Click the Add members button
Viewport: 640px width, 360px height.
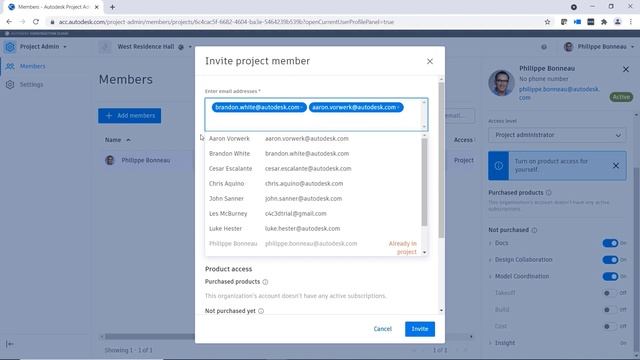129,116
